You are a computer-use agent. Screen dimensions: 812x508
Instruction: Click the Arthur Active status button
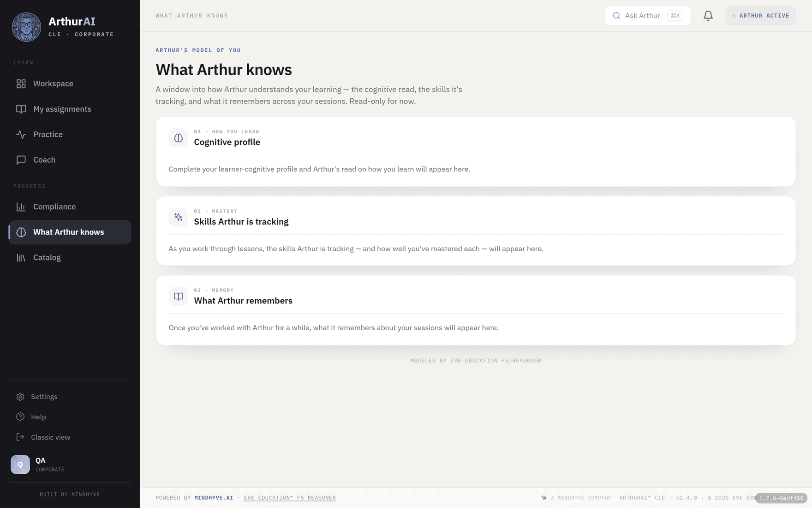pos(760,16)
